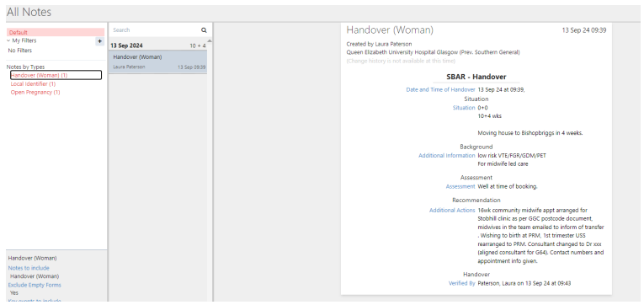Click the Recommendation section heading

point(476,201)
